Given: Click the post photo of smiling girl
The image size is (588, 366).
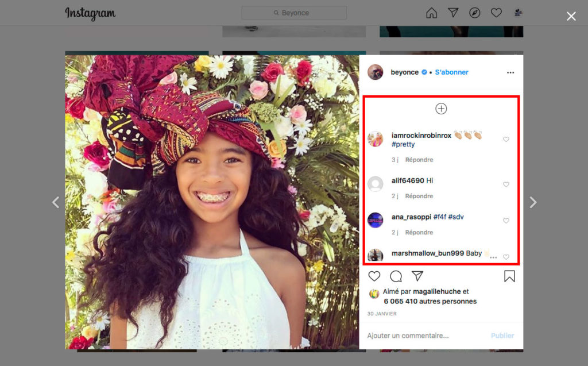Looking at the screenshot, I should click(212, 202).
